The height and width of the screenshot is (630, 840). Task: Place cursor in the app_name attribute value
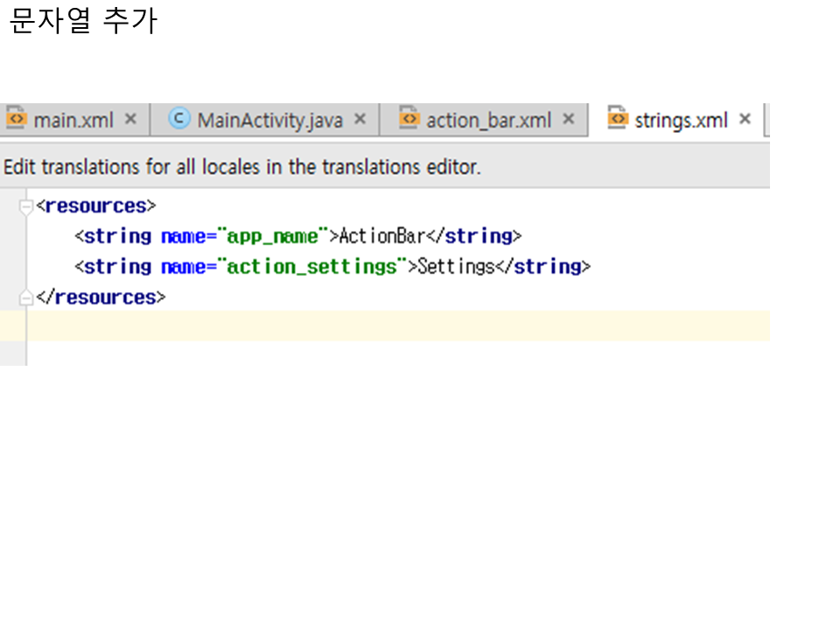coord(272,236)
